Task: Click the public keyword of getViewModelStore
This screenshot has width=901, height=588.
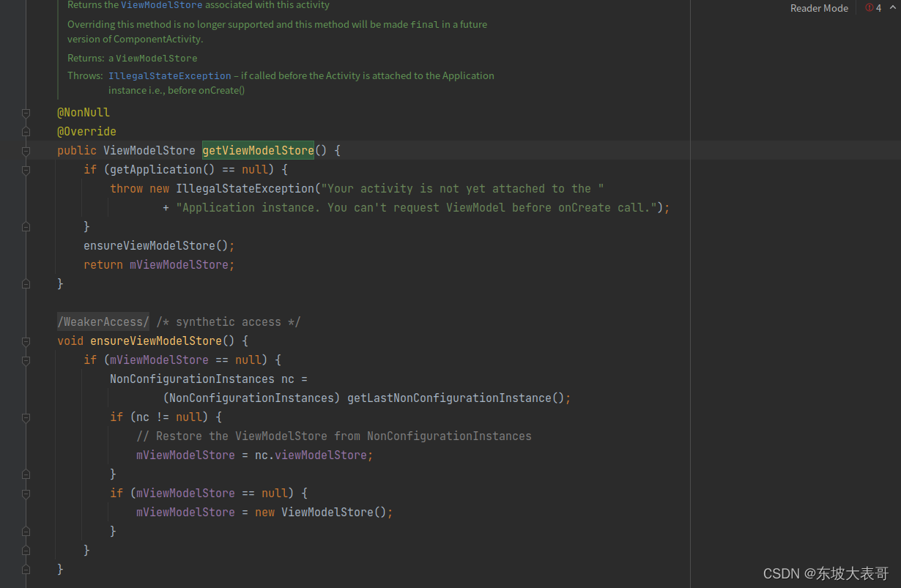Action: coord(77,150)
